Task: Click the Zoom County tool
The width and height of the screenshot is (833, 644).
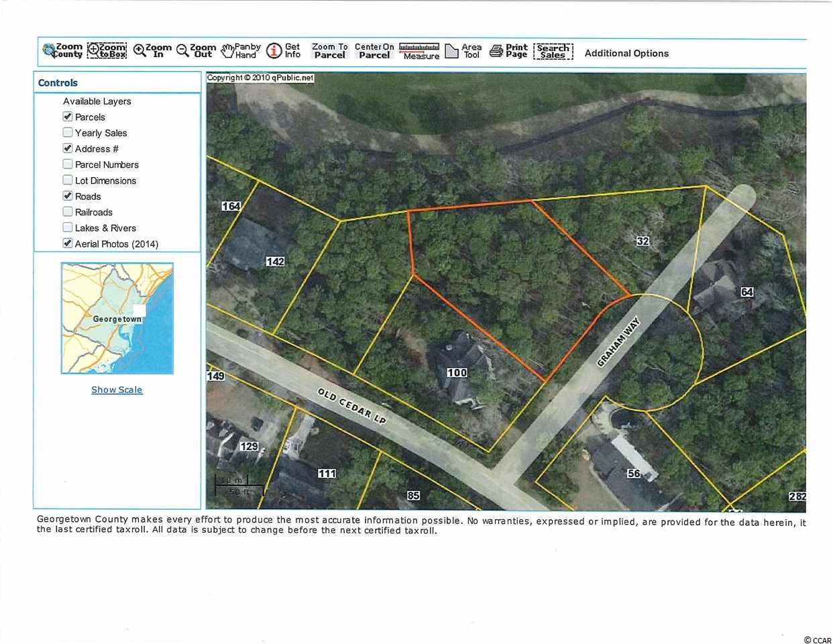Action: click(62, 51)
